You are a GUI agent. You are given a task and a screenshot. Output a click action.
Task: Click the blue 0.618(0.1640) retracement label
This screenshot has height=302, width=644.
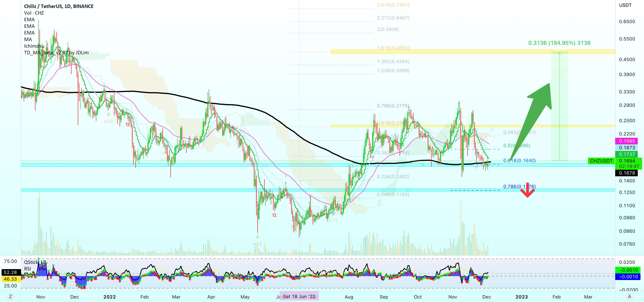click(x=519, y=161)
